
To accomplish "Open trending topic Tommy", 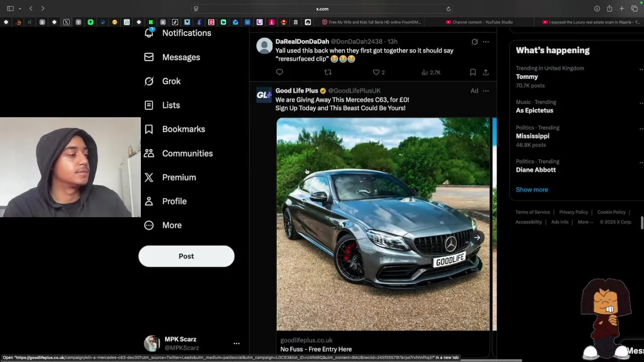I will point(527,77).
